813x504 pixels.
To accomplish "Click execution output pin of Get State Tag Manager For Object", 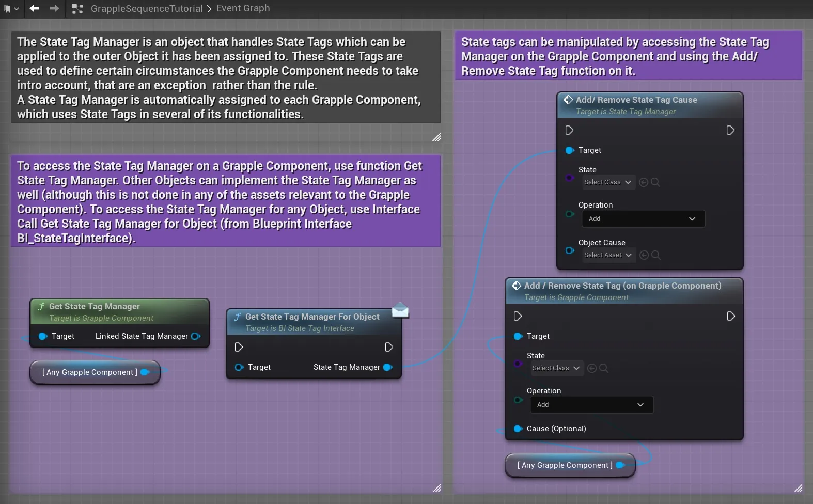I will click(x=389, y=347).
